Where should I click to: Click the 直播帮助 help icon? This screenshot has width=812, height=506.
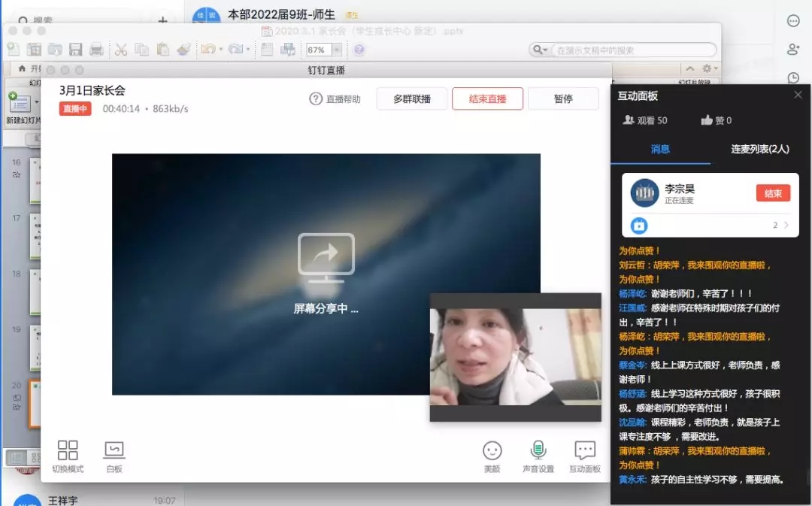click(x=316, y=99)
